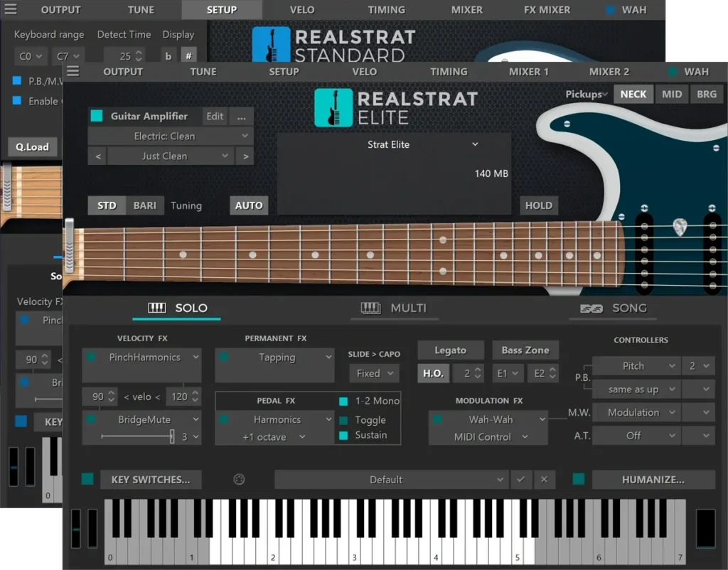Click the AUTO button
The height and width of the screenshot is (570, 728).
pos(249,205)
